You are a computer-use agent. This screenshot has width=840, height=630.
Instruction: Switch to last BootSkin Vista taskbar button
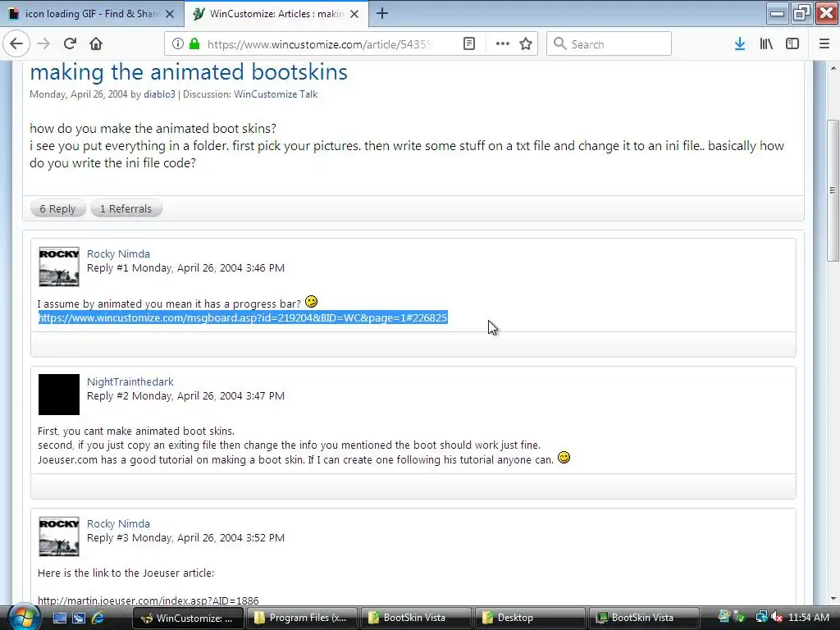click(x=644, y=618)
